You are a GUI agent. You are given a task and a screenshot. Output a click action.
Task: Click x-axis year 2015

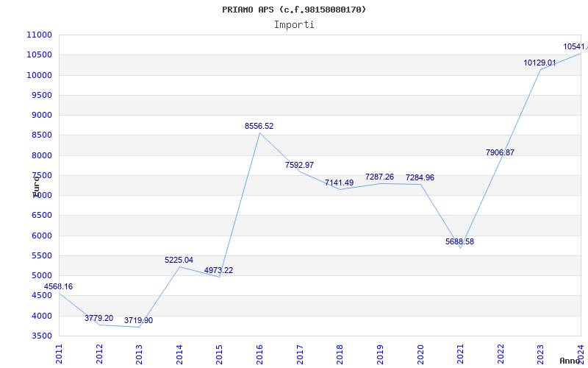219,354
